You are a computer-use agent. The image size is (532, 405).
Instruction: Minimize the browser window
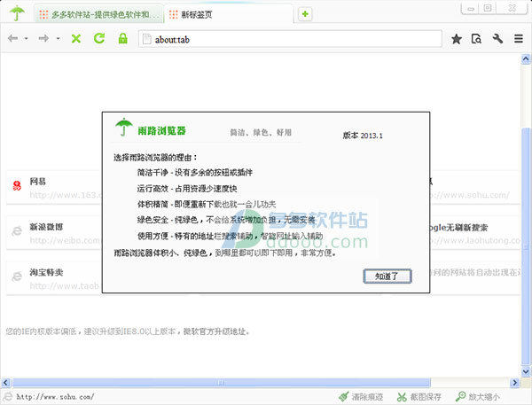pos(471,9)
